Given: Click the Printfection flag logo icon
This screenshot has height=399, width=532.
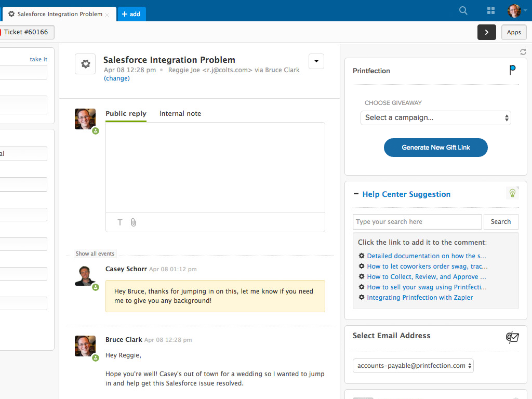Looking at the screenshot, I should point(512,70).
